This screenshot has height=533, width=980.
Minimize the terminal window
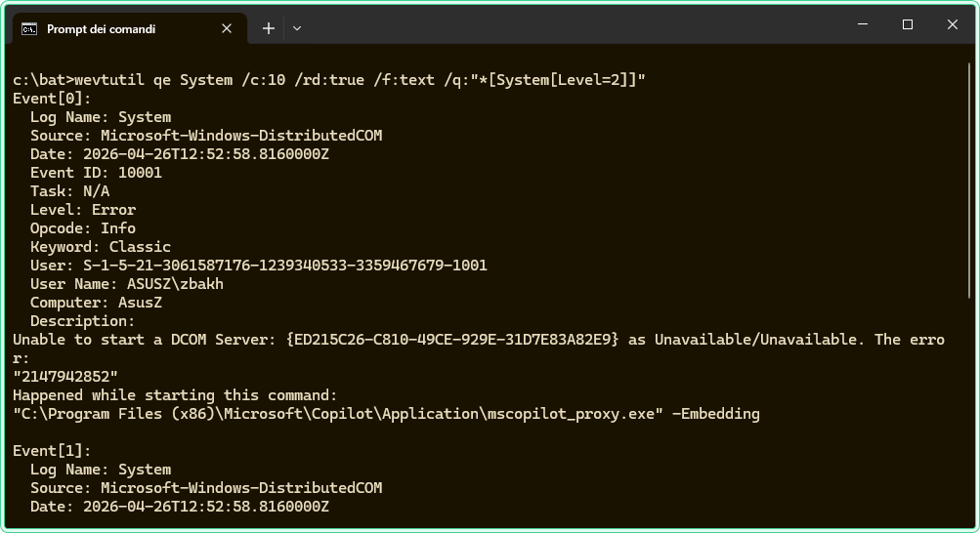863,24
